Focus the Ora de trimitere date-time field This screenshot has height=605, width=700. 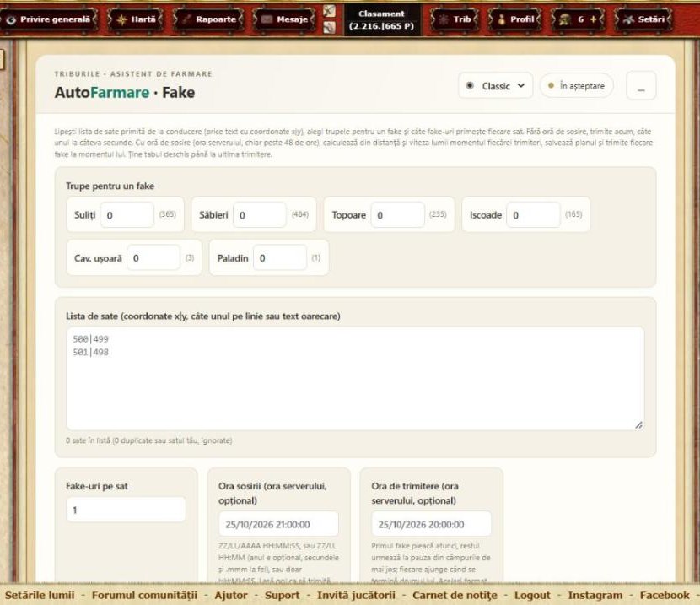[431, 524]
